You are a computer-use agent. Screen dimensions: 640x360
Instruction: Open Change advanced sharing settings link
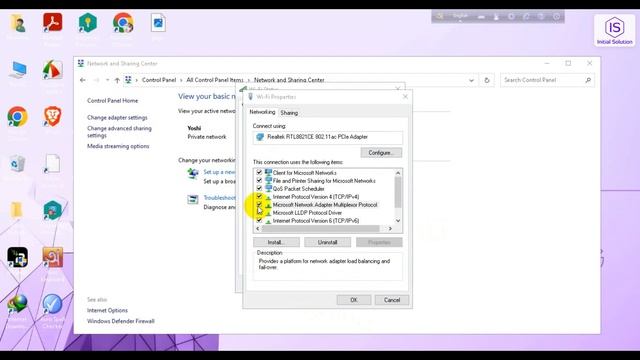tap(119, 132)
